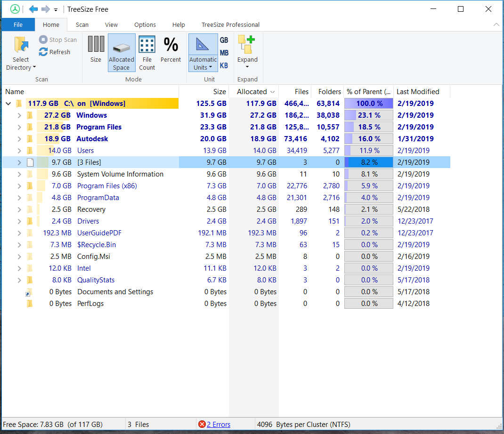The image size is (504, 434).
Task: Expand System Volume Information node
Action: 19,174
